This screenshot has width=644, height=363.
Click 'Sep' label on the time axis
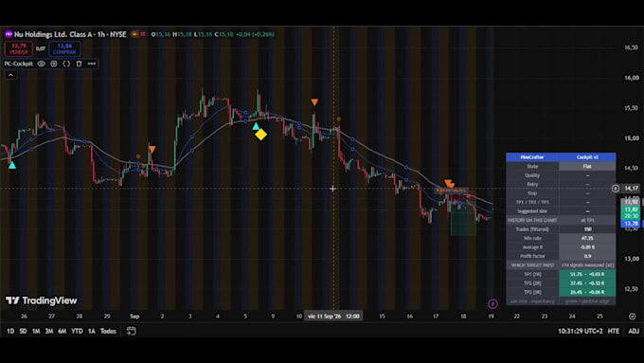134,317
